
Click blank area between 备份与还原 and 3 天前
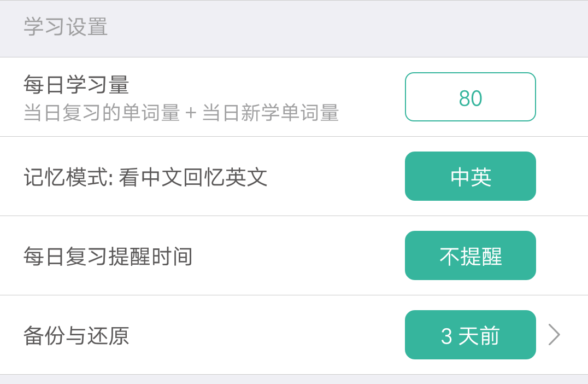point(267,334)
